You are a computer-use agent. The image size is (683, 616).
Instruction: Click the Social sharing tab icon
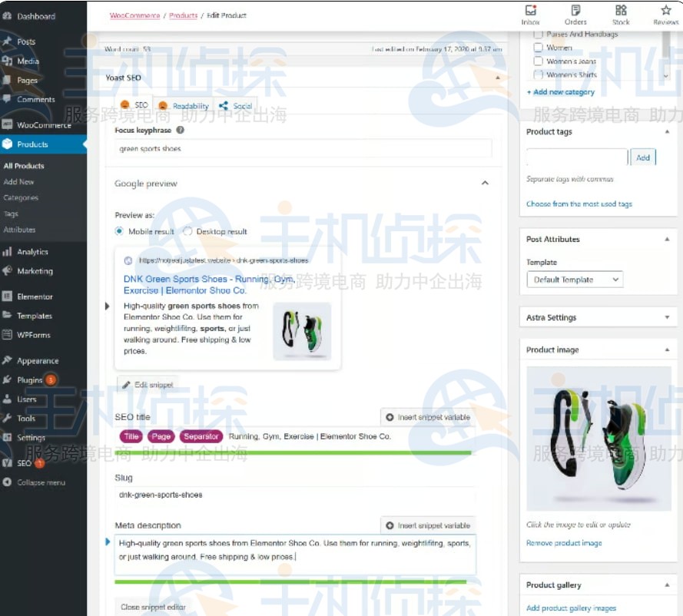[x=225, y=104]
